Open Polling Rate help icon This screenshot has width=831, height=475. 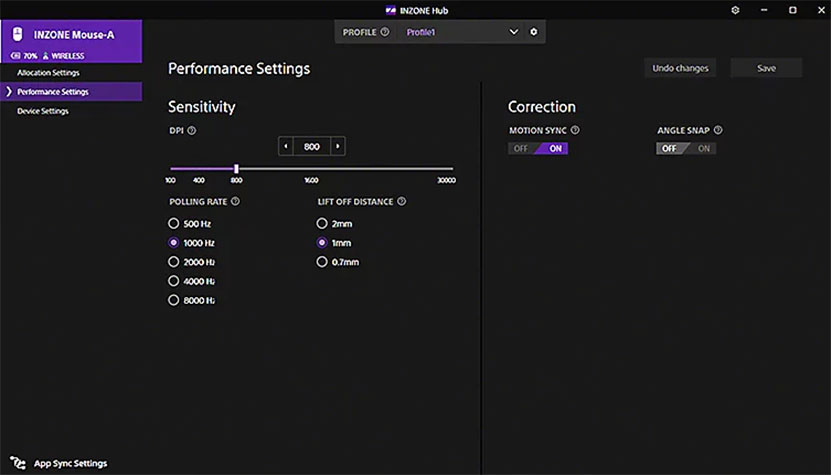coord(235,201)
